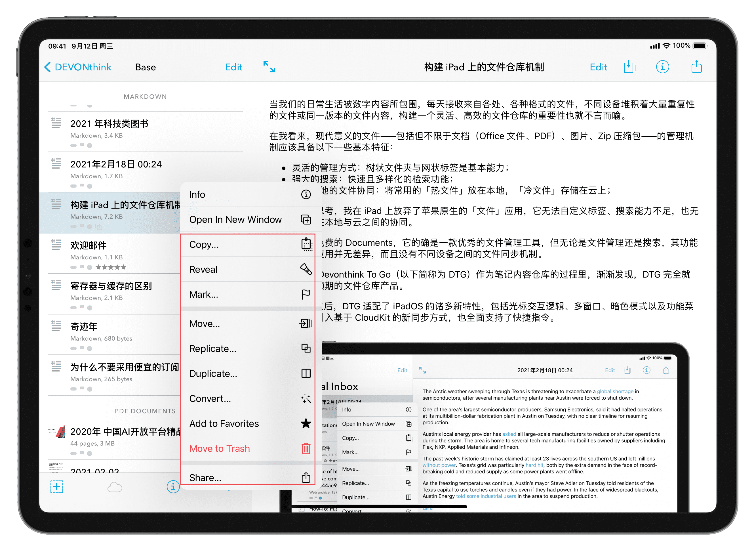The height and width of the screenshot is (552, 756).
Task: Tap the PDF thumbnail of 2020年 中国AI
Action: 56,432
